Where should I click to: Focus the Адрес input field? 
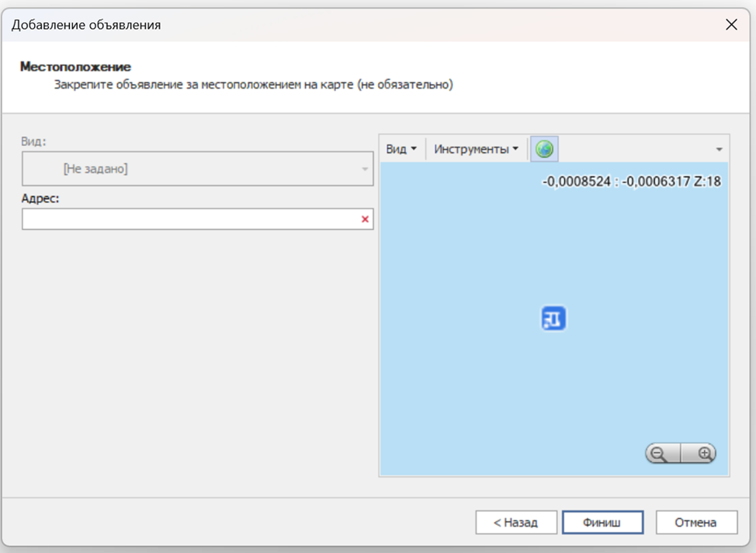(x=190, y=220)
